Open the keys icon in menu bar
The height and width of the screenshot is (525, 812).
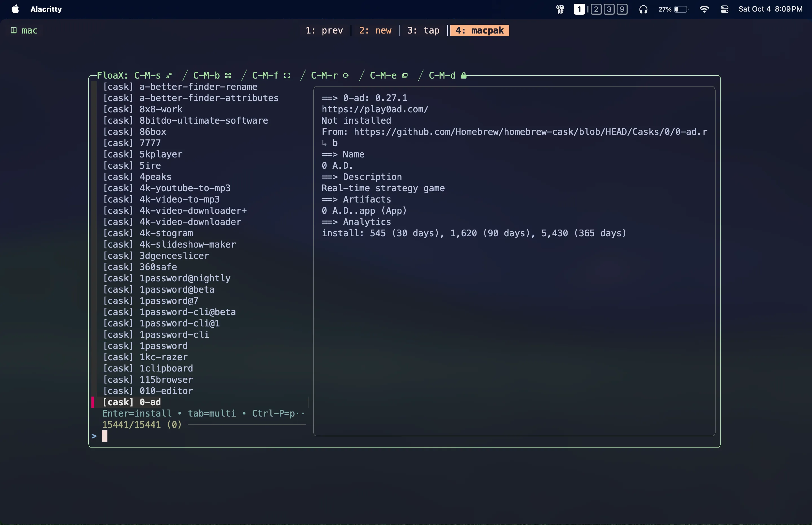560,9
